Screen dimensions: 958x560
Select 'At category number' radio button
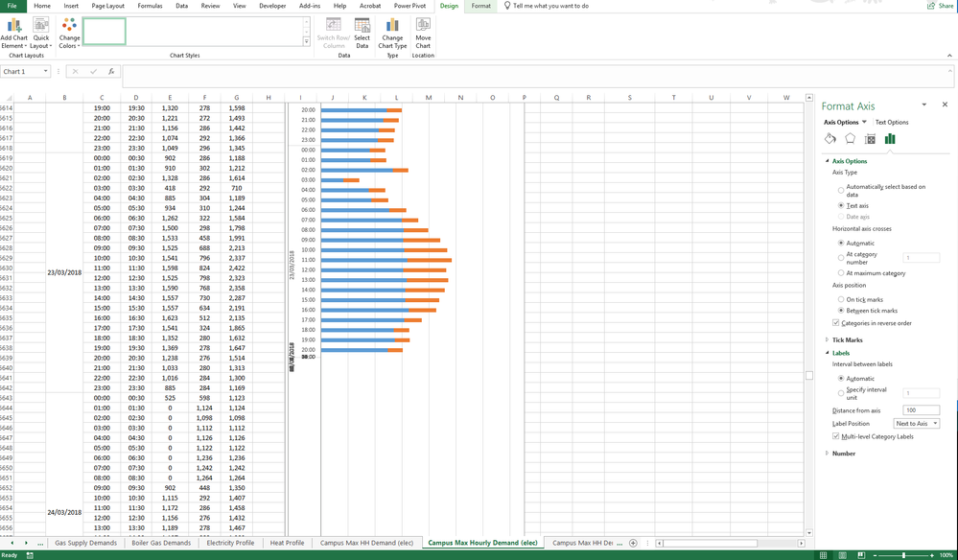841,258
